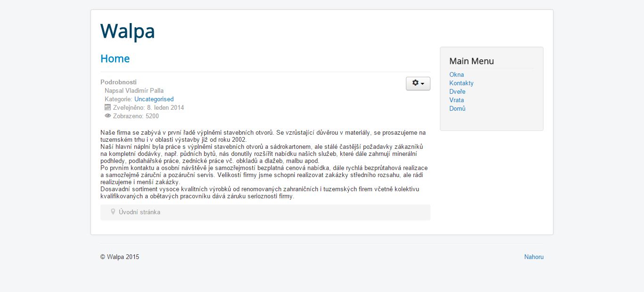
Task: Open the Uncategorised category link
Action: [154, 99]
